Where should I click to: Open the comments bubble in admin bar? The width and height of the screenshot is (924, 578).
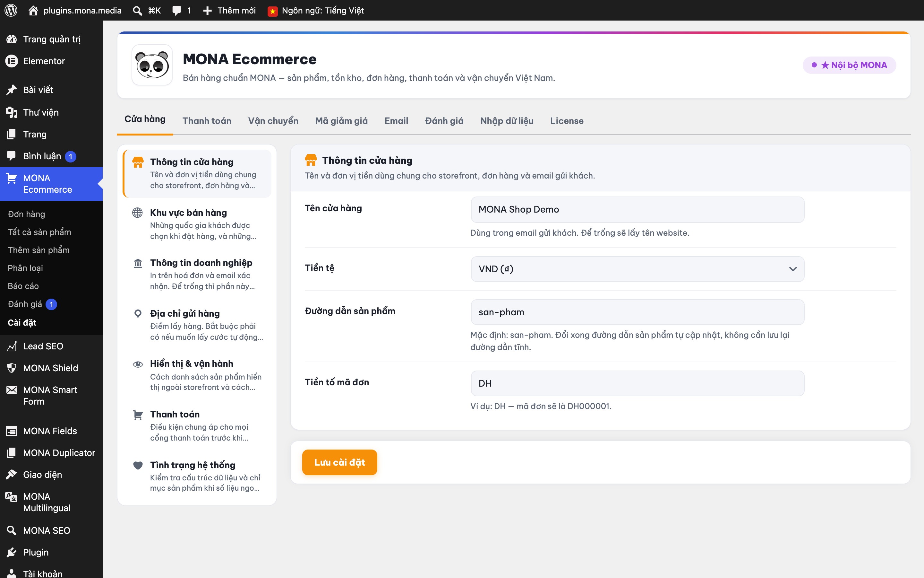(x=176, y=10)
